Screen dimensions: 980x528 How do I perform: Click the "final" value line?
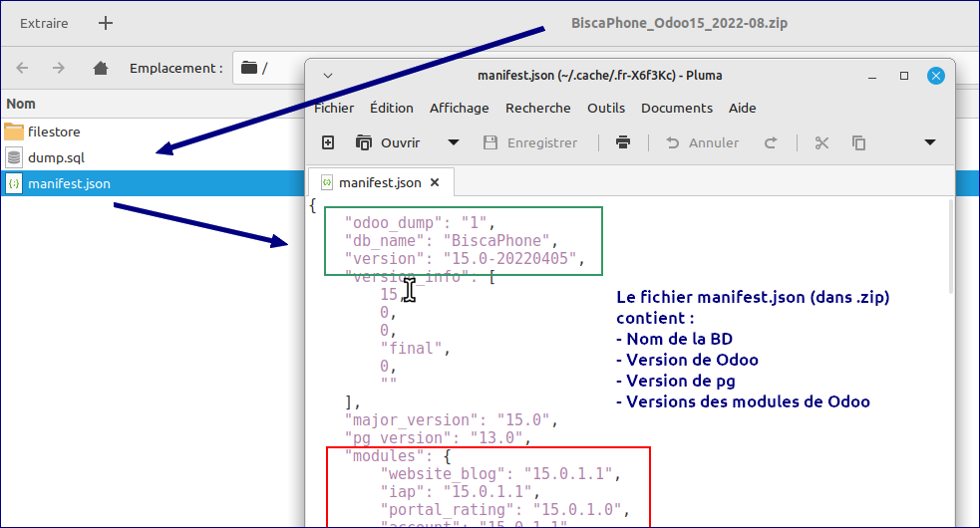pyautogui.click(x=415, y=348)
